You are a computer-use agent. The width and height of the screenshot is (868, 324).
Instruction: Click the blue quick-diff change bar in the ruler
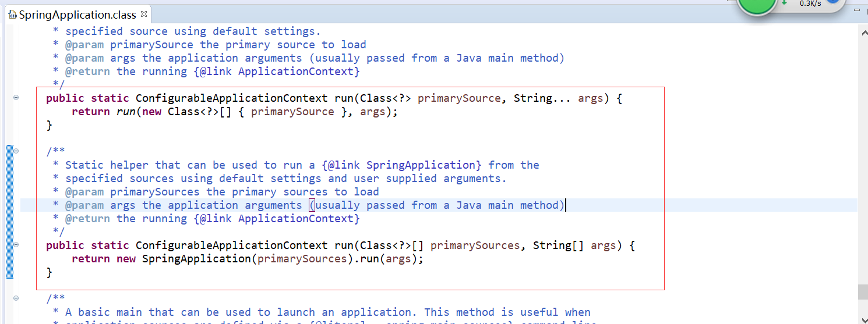10,212
